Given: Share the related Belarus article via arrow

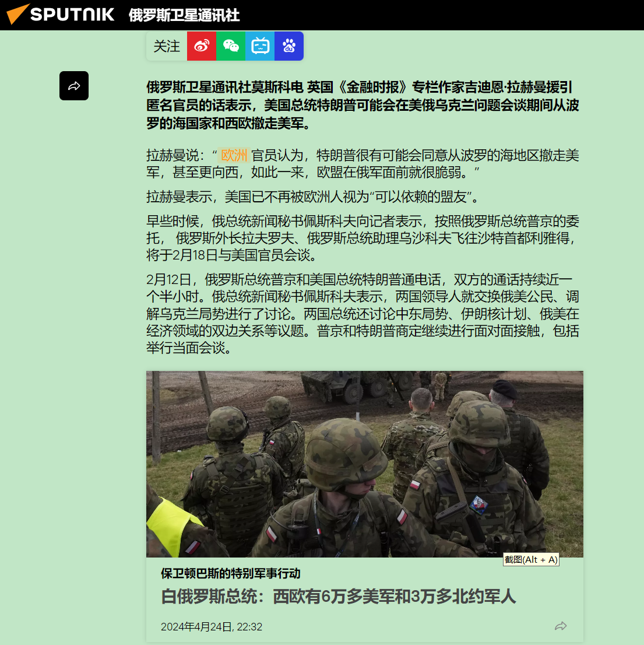Looking at the screenshot, I should click(x=561, y=626).
